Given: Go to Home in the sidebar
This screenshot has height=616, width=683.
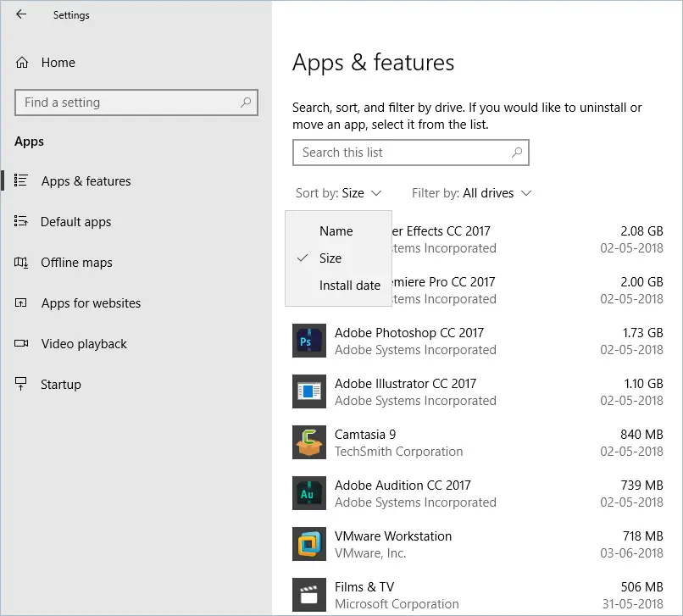Looking at the screenshot, I should 58,63.
